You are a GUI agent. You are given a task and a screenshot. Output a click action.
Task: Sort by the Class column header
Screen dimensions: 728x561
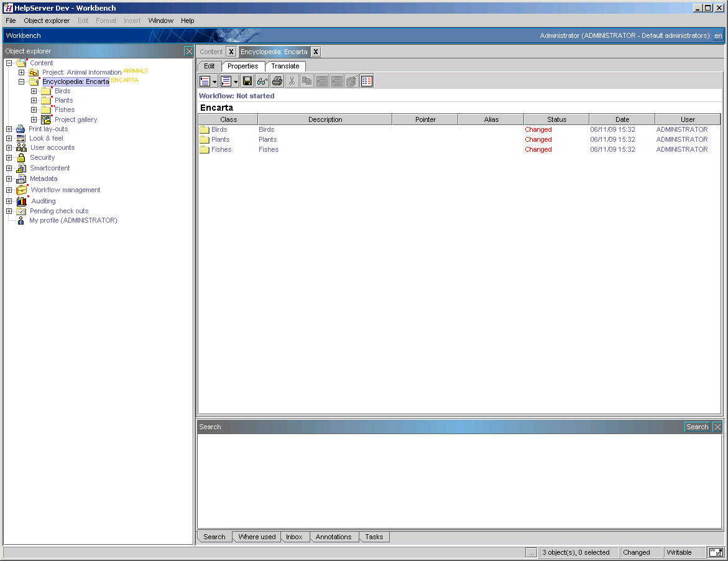pyautogui.click(x=228, y=119)
